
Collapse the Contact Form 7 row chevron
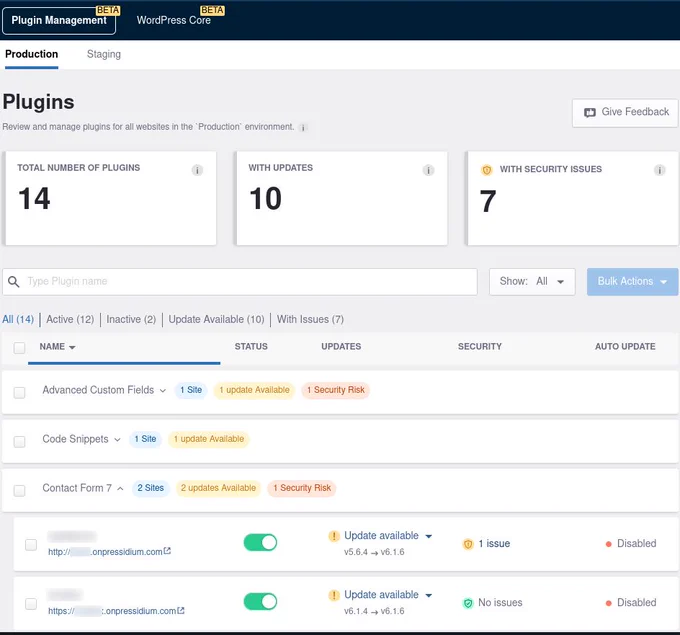coord(120,489)
